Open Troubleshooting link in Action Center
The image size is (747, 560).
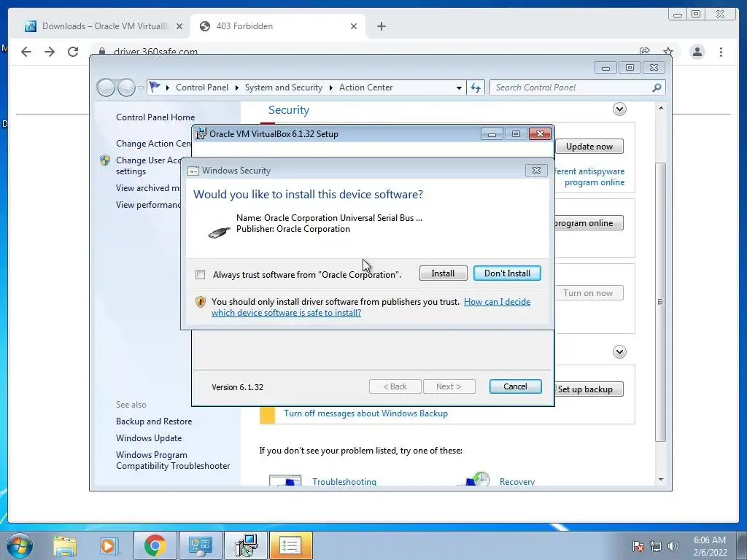(x=344, y=481)
